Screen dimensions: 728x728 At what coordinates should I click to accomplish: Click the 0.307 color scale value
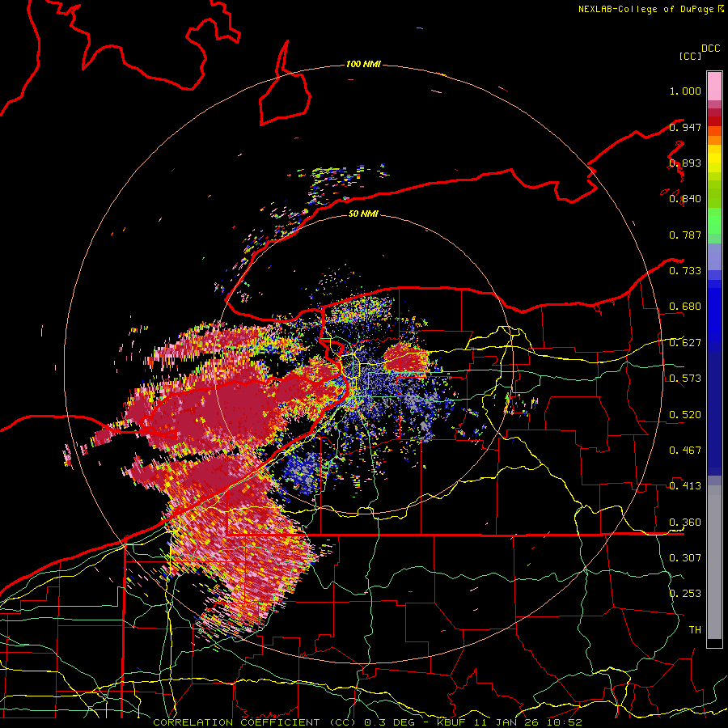(685, 558)
